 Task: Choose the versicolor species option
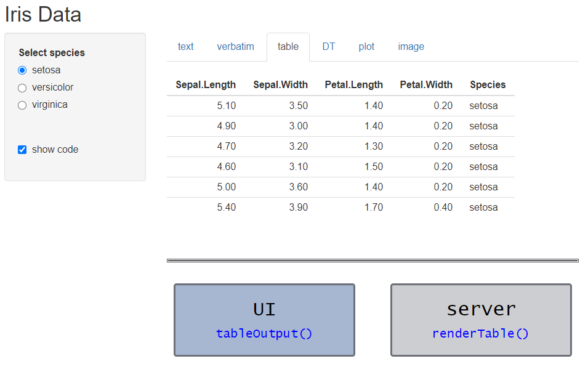22,87
